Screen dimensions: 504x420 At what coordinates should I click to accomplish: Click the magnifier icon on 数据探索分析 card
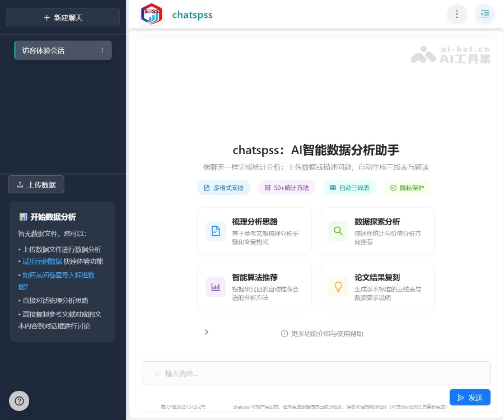point(338,231)
